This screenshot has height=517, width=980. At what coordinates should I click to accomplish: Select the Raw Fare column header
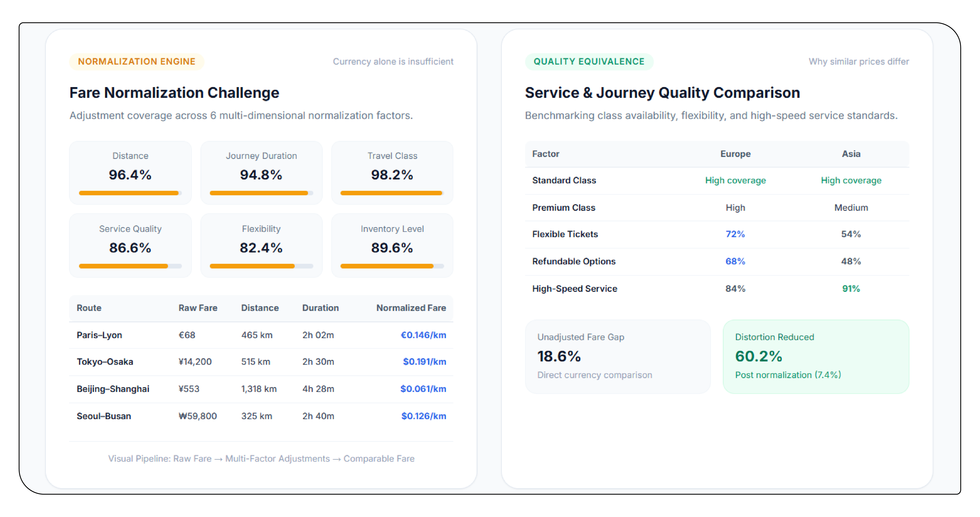click(198, 308)
